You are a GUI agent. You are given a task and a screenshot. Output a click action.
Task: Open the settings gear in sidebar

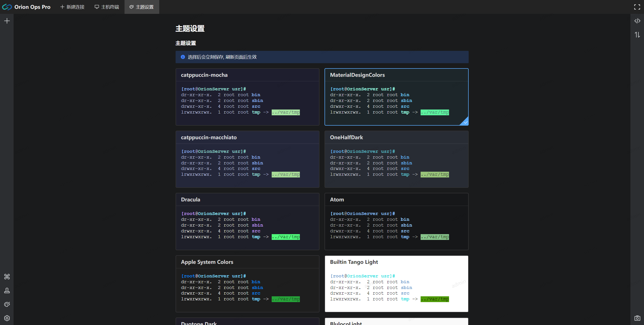coord(7,318)
